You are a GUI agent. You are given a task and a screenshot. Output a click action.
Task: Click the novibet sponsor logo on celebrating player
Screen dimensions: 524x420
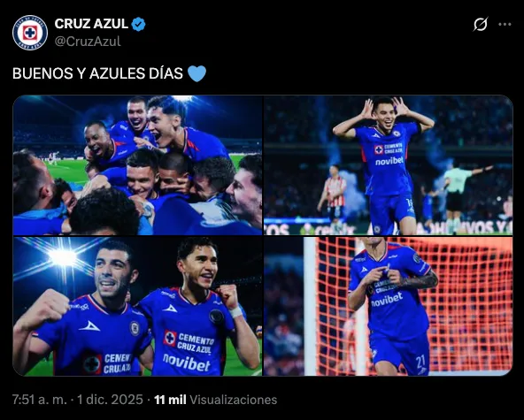click(389, 161)
